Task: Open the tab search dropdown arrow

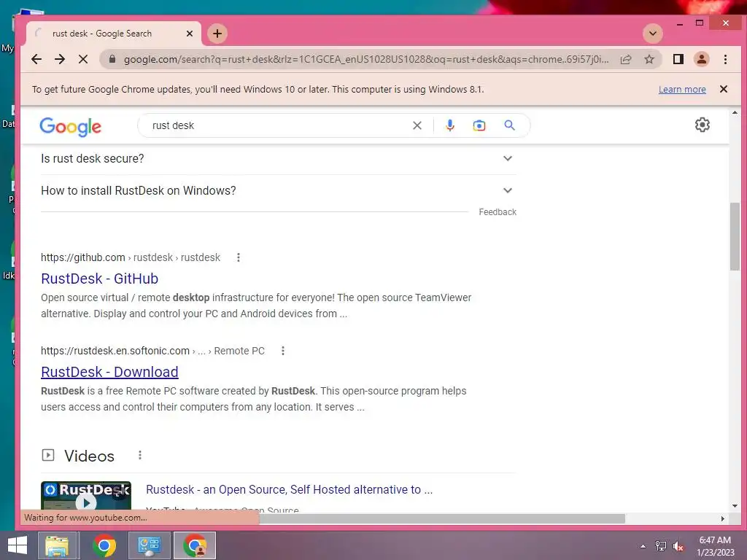Action: point(653,34)
